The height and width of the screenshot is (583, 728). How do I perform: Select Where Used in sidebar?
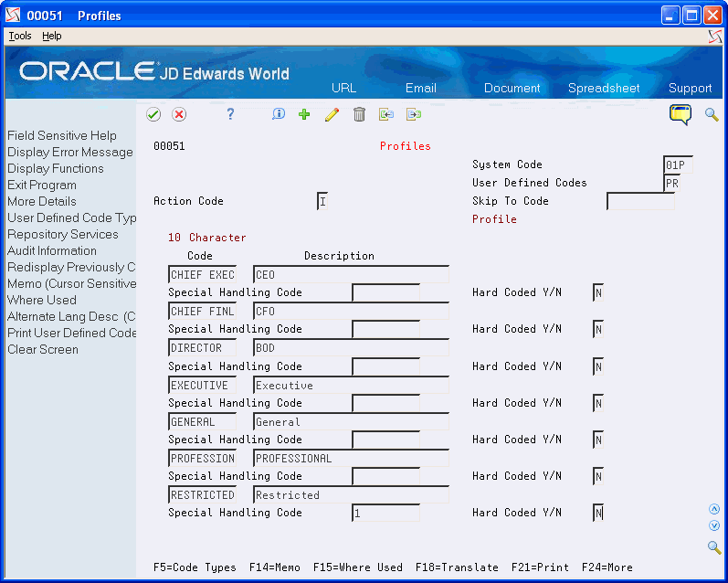tap(42, 300)
